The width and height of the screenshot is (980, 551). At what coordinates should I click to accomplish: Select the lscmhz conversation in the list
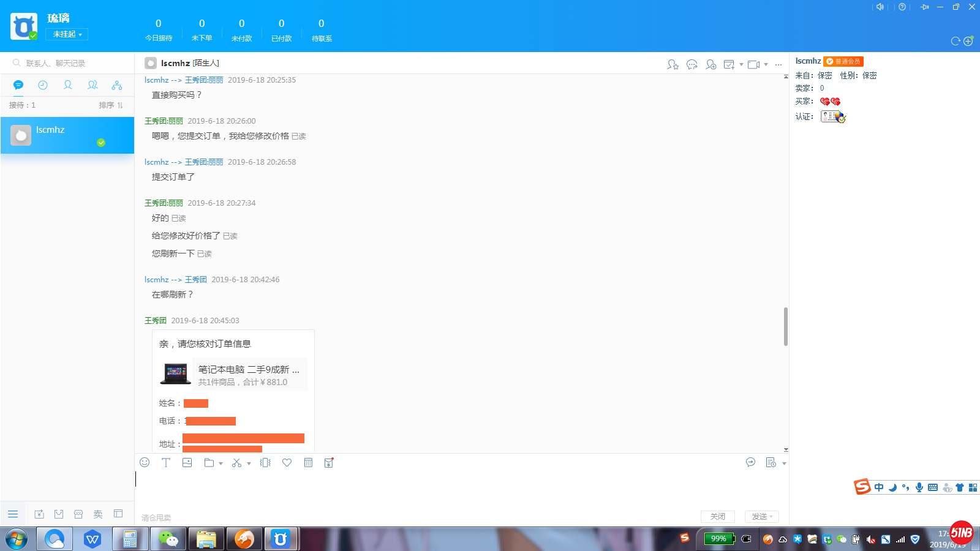click(x=67, y=135)
